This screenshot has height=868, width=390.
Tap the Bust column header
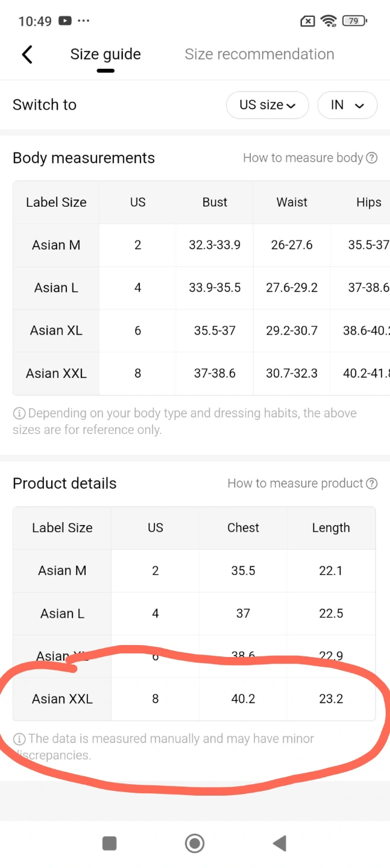tap(215, 203)
